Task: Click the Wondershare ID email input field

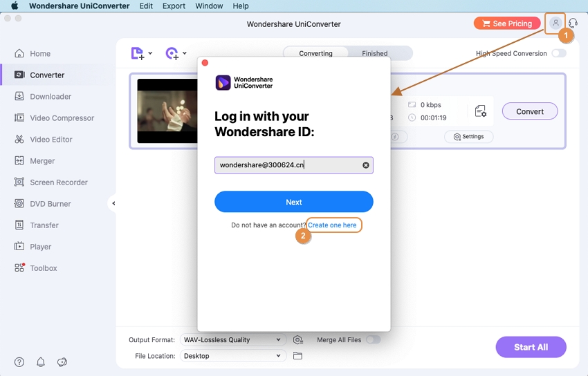Action: tap(287, 165)
